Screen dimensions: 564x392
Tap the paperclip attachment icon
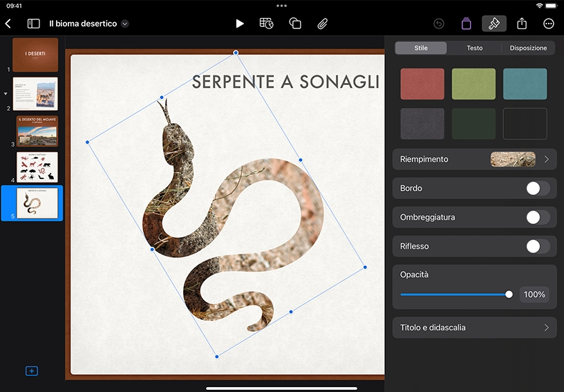click(323, 24)
